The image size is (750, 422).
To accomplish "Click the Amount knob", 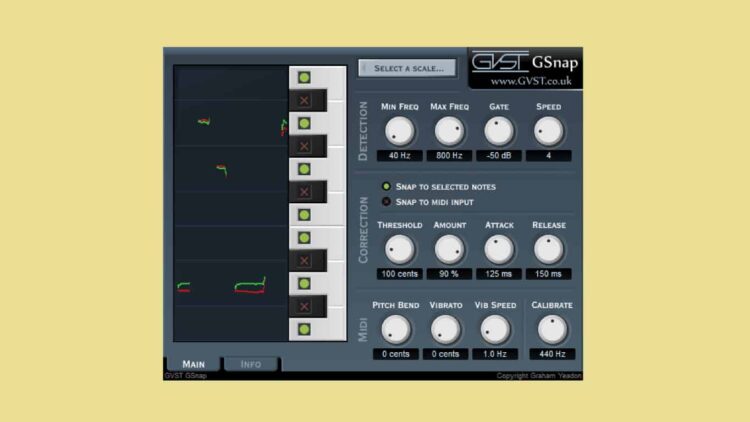I will pos(449,249).
